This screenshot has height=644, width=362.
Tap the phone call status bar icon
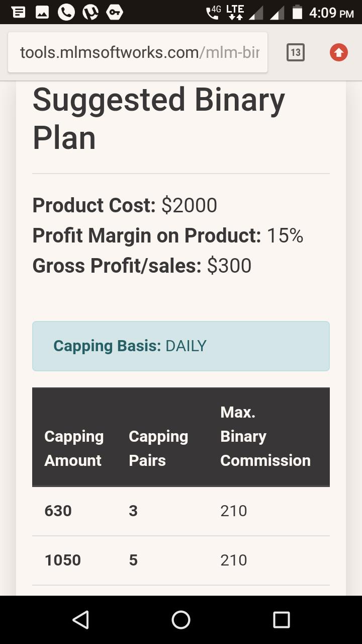click(x=66, y=12)
